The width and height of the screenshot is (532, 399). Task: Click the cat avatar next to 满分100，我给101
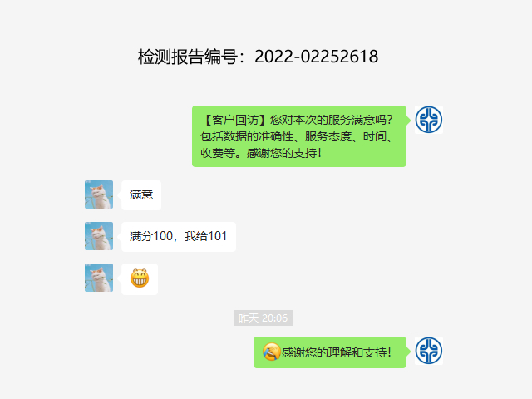(x=99, y=236)
